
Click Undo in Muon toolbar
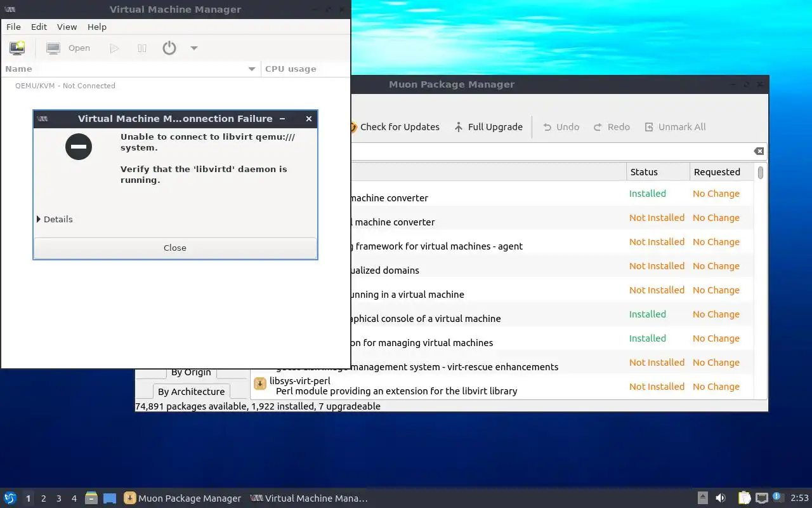click(561, 127)
